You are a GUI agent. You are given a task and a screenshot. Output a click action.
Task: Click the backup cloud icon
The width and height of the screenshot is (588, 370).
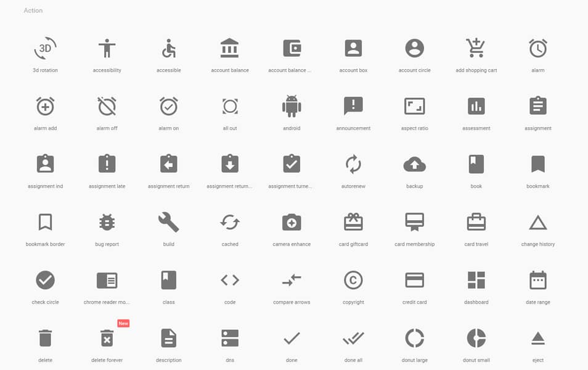[414, 163]
